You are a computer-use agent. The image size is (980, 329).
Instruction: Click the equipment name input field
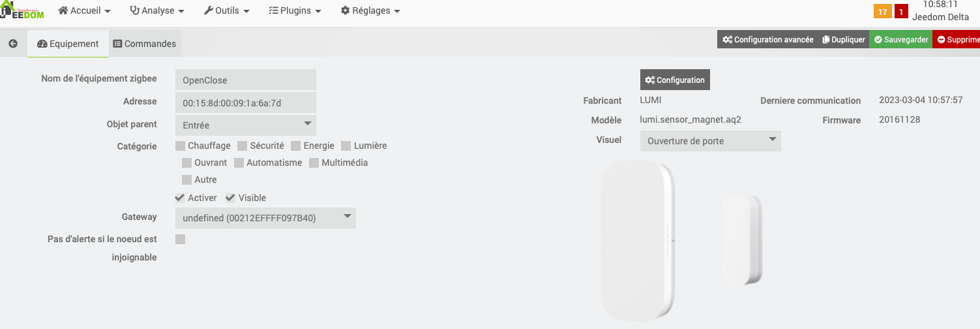pos(245,80)
